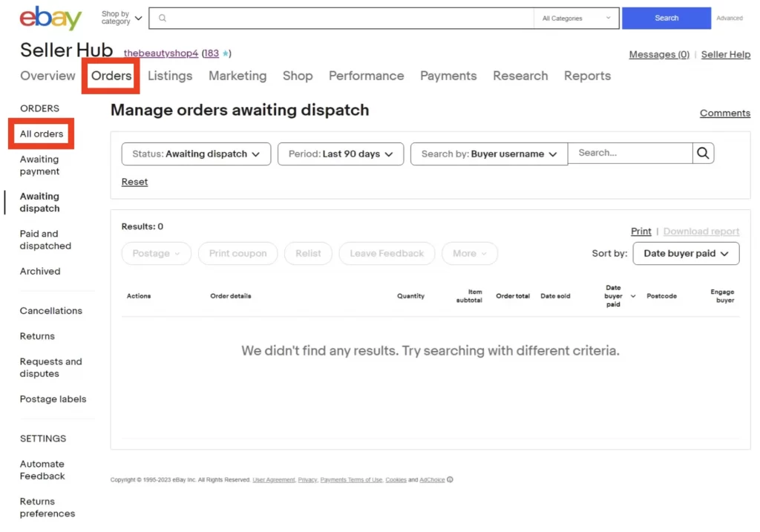The width and height of the screenshot is (760, 532).
Task: Click Date sold column header
Action: point(555,296)
